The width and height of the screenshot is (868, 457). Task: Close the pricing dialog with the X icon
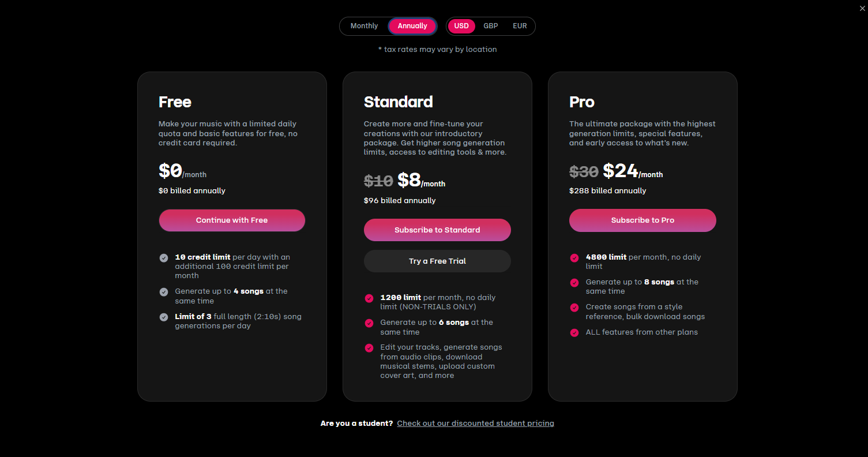coord(862,7)
